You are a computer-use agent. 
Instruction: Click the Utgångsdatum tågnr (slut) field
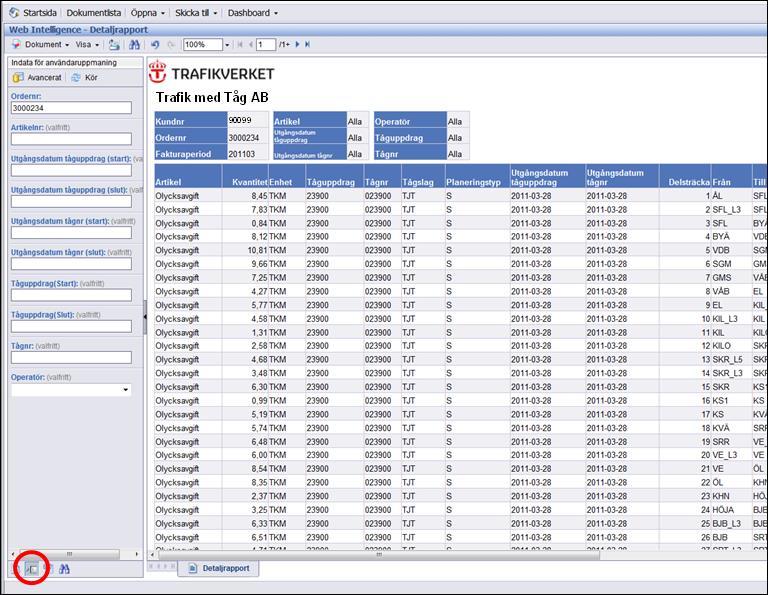(72, 264)
